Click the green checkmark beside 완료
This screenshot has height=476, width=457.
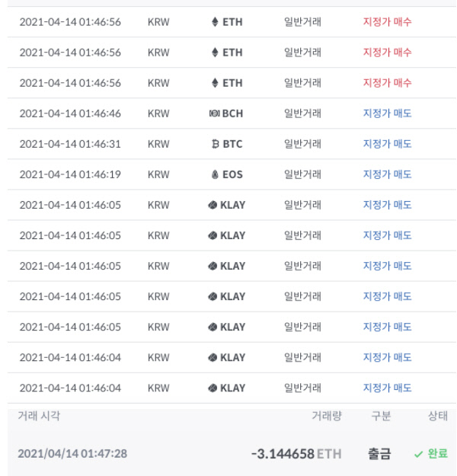[417, 454]
